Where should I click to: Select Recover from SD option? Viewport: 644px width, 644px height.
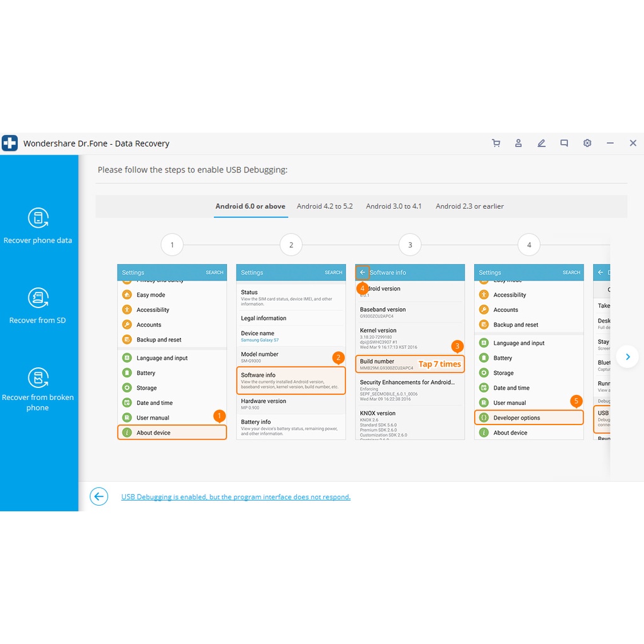(38, 306)
